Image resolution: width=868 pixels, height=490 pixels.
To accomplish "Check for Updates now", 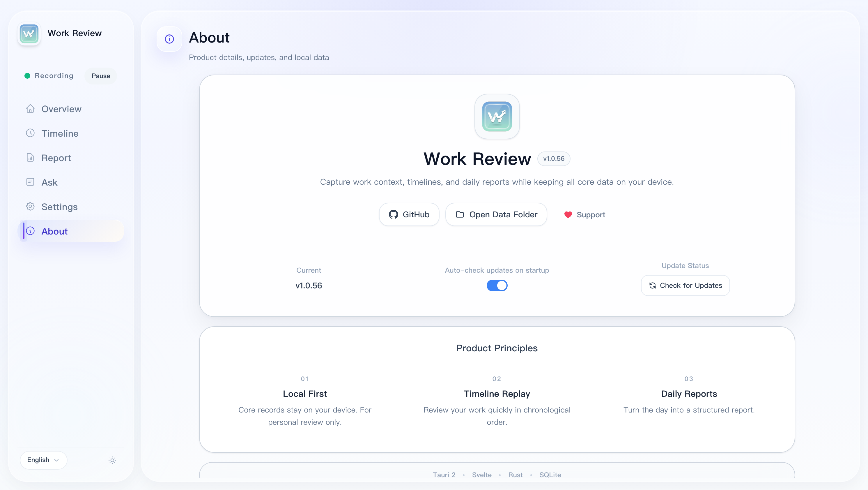I will 685,285.
